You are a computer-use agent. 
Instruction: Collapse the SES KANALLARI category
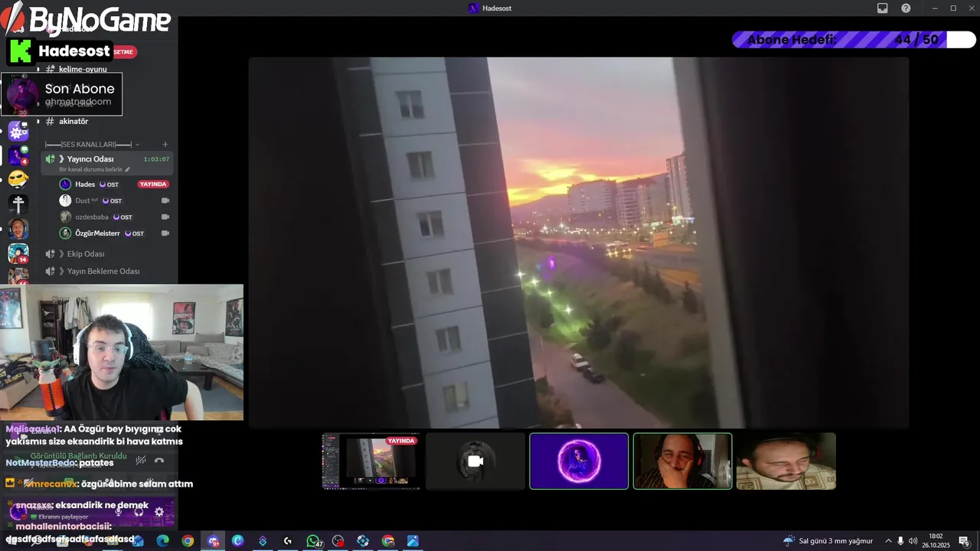92,144
